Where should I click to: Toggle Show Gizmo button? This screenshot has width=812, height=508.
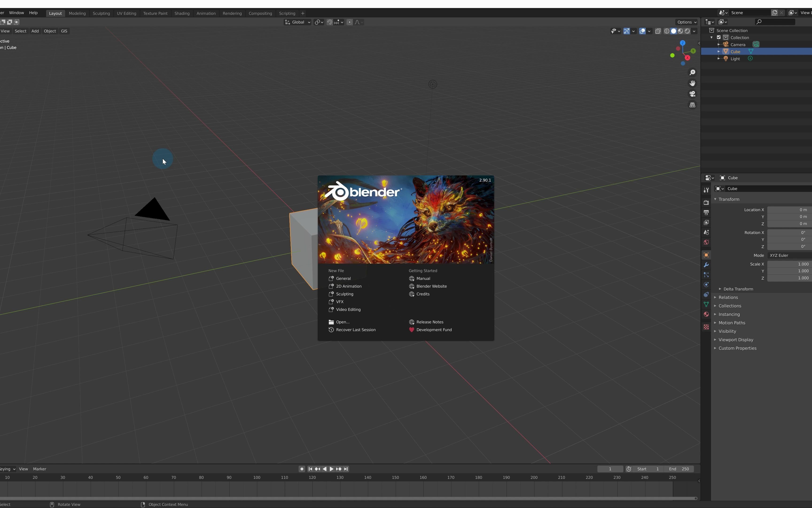click(x=626, y=31)
